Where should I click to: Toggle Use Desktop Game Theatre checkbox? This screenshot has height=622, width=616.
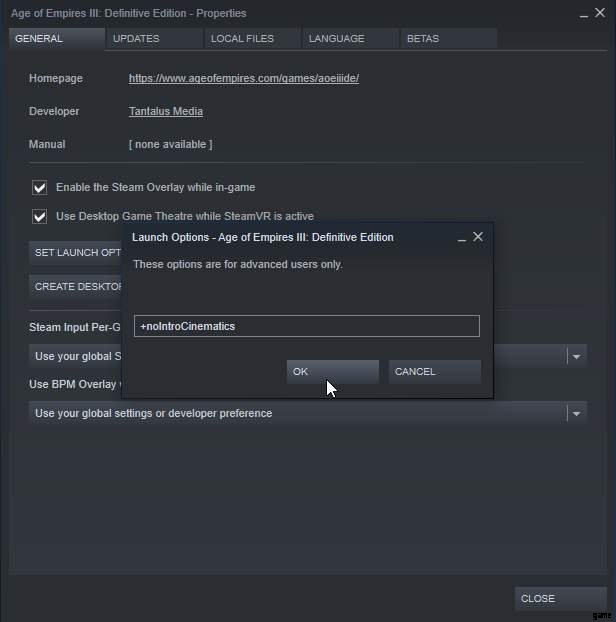tap(39, 216)
